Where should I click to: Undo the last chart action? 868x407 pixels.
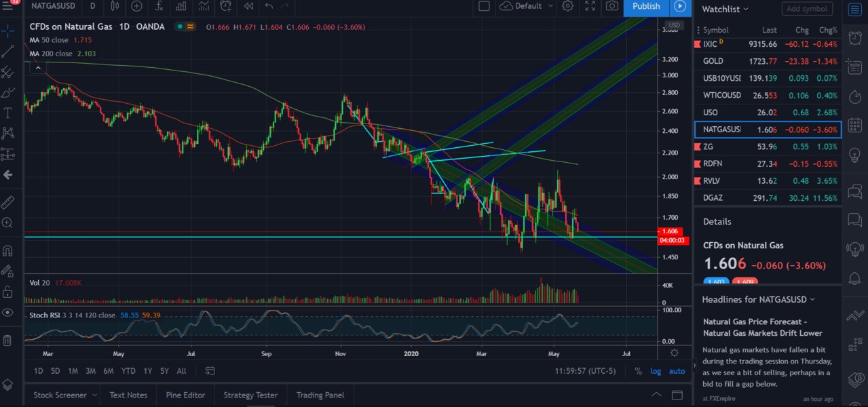(269, 6)
